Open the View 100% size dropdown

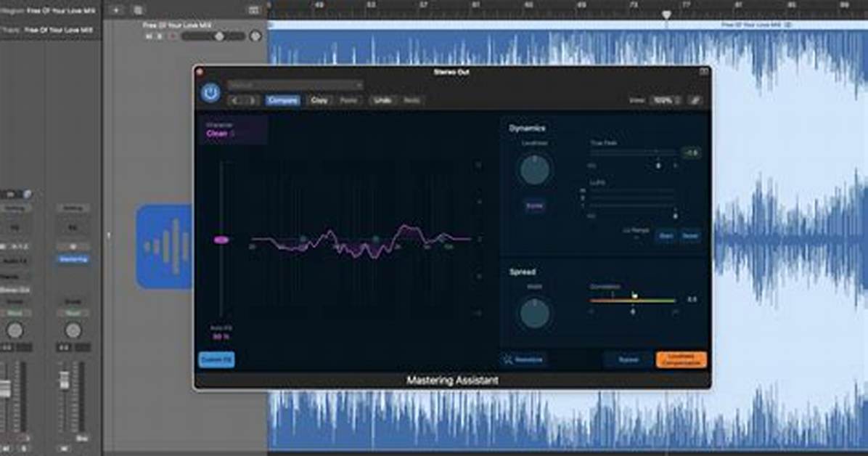666,101
